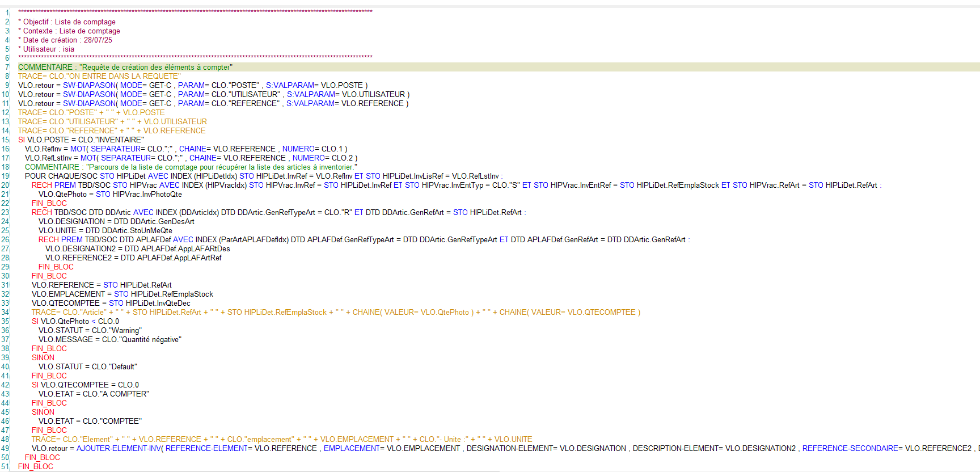The image size is (980, 472).
Task: Click line number 7 in the gutter
Action: click(x=7, y=67)
